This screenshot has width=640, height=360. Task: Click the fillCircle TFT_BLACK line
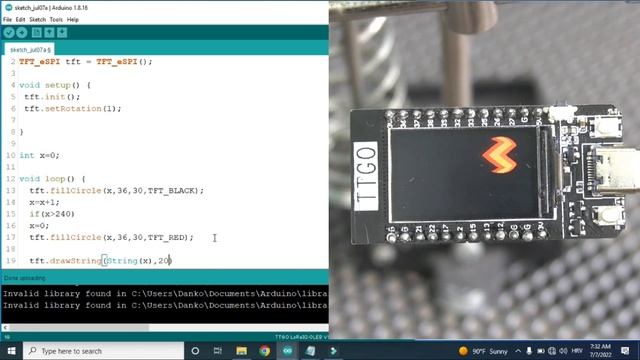tap(116, 191)
